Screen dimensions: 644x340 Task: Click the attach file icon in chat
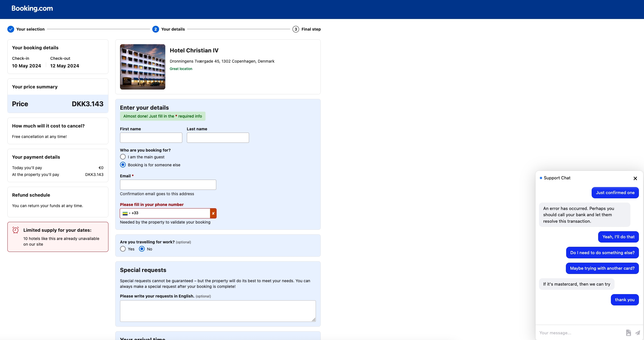coord(628,333)
